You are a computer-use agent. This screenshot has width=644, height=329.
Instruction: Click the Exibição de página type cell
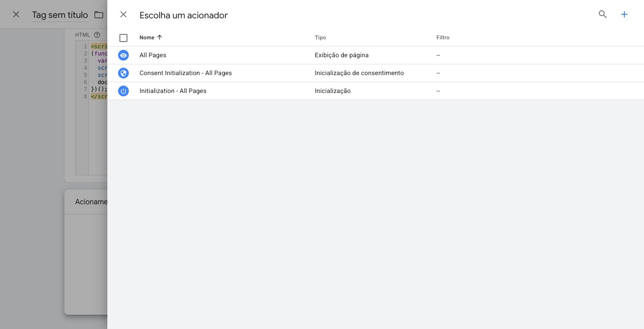tap(342, 55)
